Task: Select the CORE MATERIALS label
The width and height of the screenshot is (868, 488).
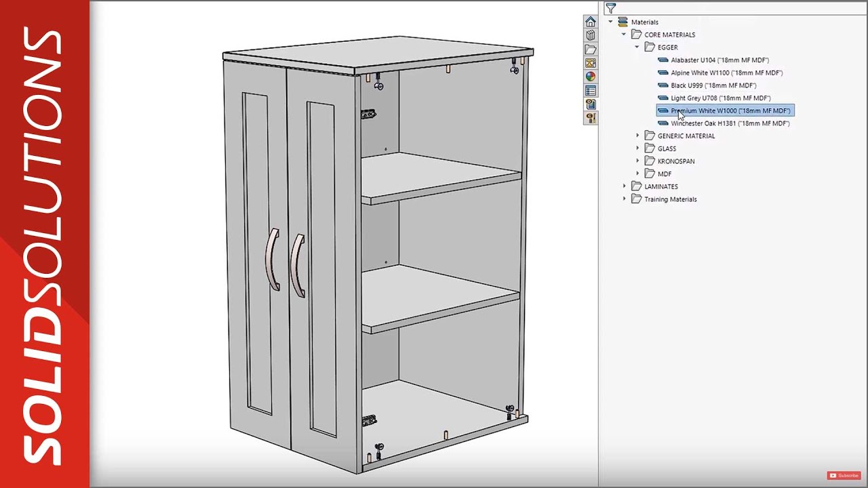Action: point(670,35)
